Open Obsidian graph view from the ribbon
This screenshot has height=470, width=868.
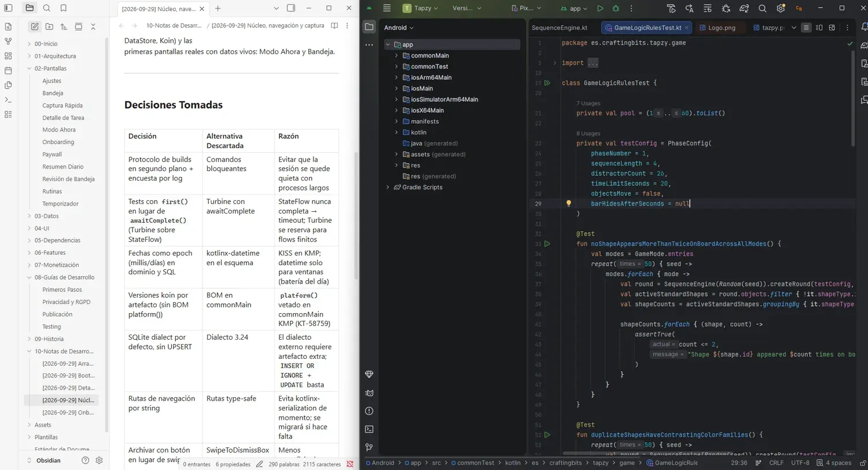pos(8,41)
